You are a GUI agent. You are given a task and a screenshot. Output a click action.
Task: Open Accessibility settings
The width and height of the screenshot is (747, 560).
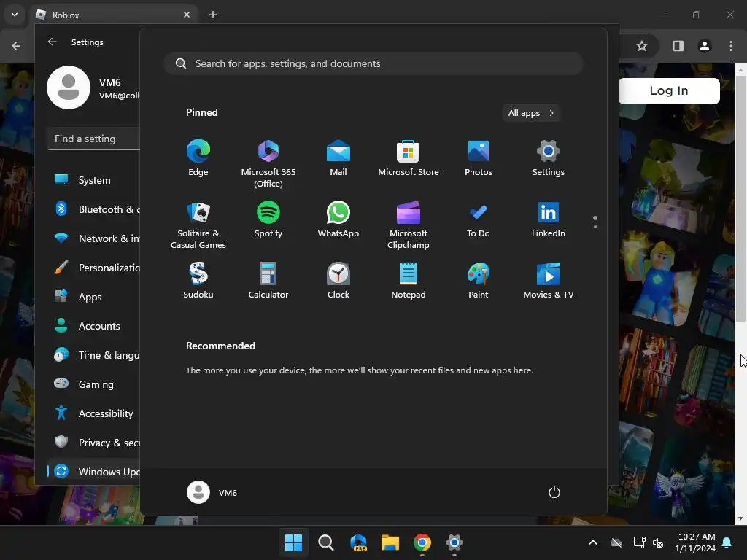[94, 414]
